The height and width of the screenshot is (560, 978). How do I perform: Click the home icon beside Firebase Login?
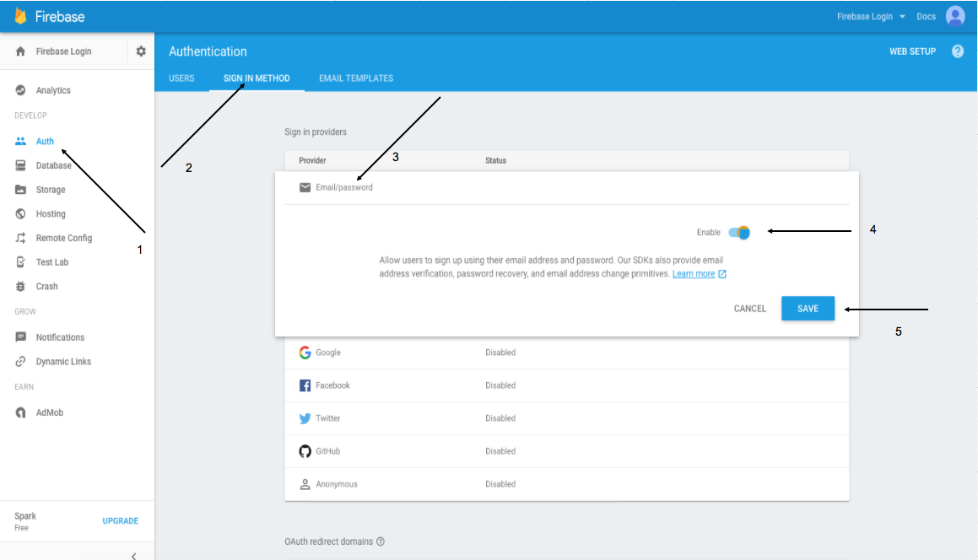pos(20,51)
